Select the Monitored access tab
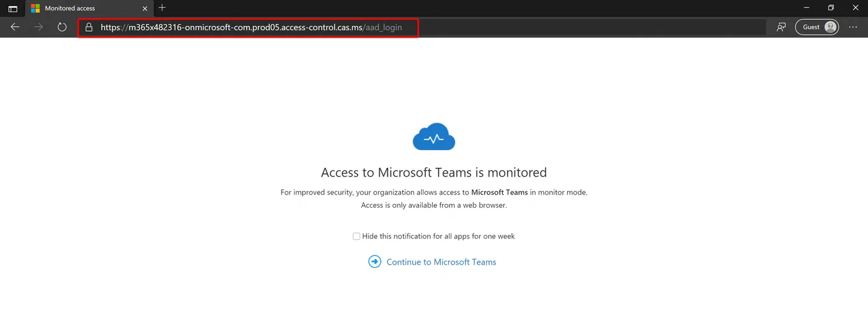Image resolution: width=868 pixels, height=334 pixels. point(88,9)
